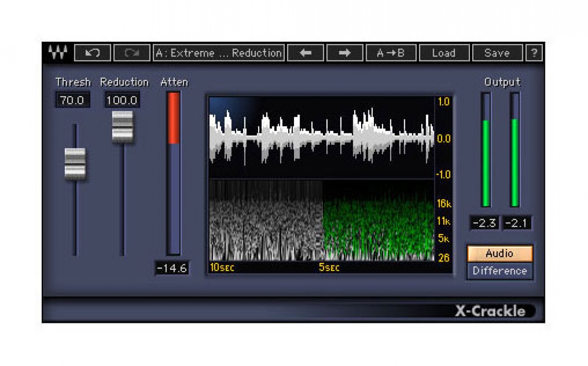Click the Waves logo icon
The height and width of the screenshot is (366, 588).
coord(58,52)
